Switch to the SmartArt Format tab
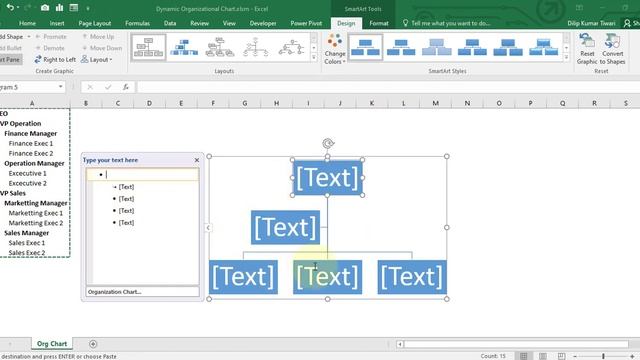The image size is (640, 360). [x=379, y=23]
